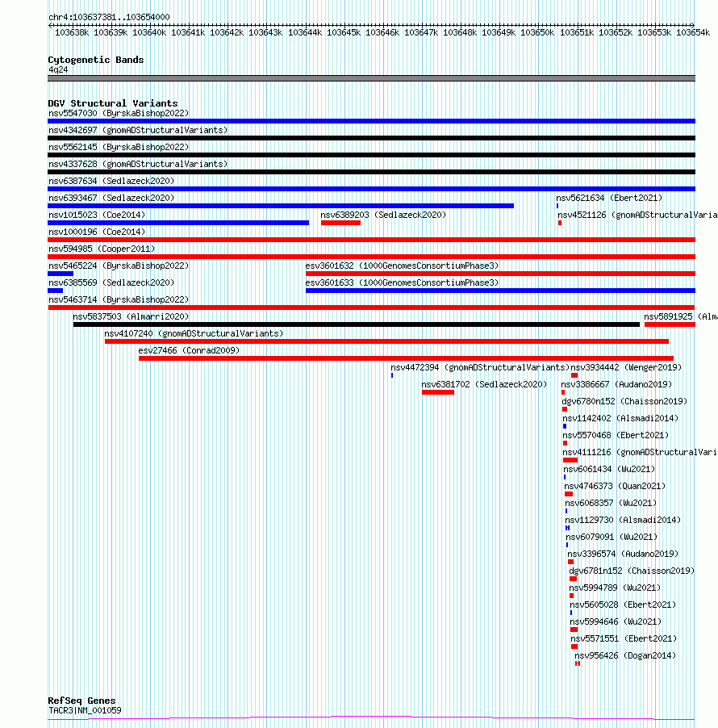
Task: Click the red bar under nsv5891925
Action: click(x=670, y=324)
